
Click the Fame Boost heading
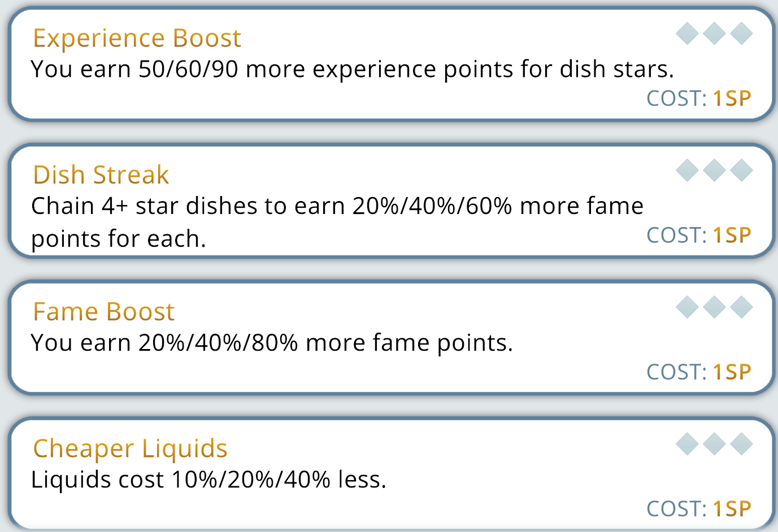[104, 312]
